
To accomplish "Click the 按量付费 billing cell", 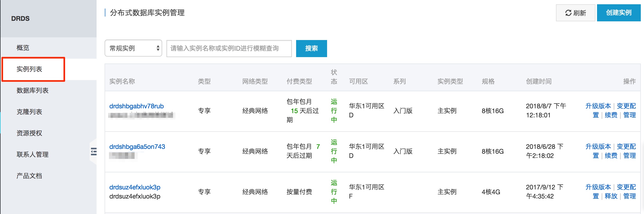I will pos(299,192).
